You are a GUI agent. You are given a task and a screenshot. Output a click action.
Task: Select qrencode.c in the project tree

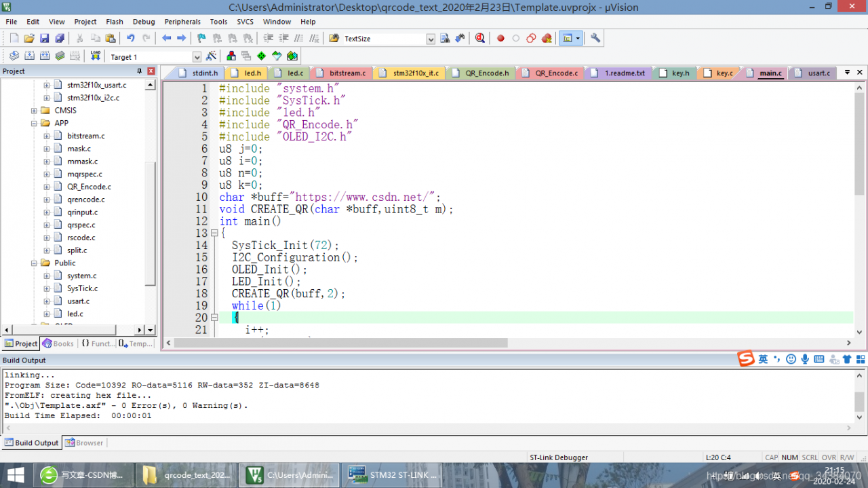[x=85, y=200]
